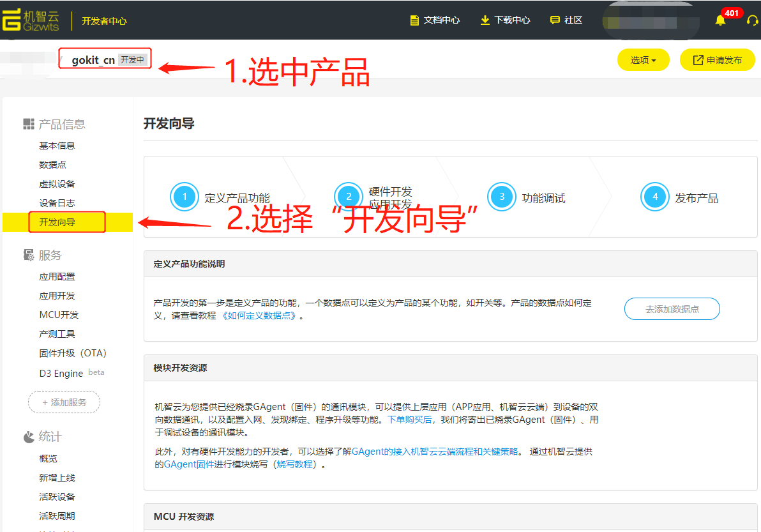The width and height of the screenshot is (761, 532).
Task: Open 固件升级 (OTA) sidebar item
Action: [73, 353]
